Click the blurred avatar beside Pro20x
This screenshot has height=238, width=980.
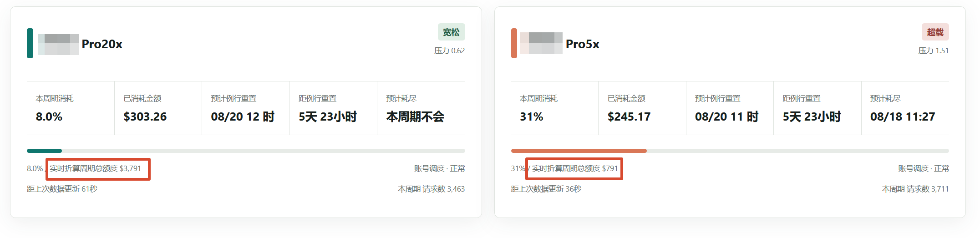click(x=58, y=44)
